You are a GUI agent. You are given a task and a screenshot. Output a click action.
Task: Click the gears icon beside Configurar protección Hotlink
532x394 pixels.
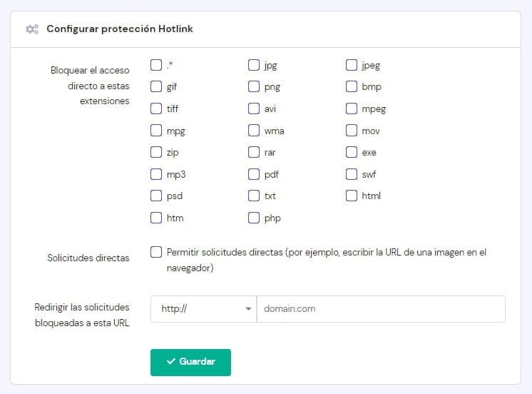pos(31,29)
